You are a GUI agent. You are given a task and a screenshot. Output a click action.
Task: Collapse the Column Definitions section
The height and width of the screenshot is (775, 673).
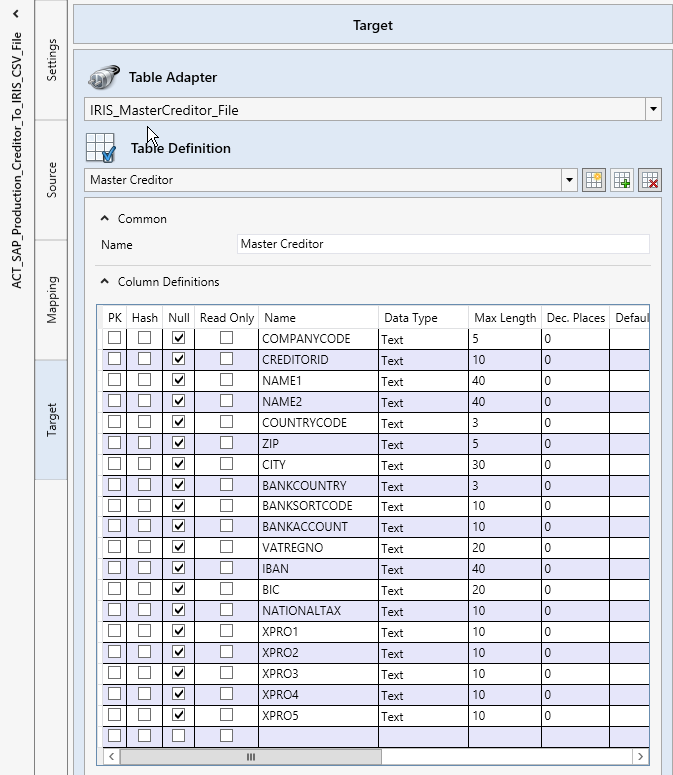tap(105, 282)
